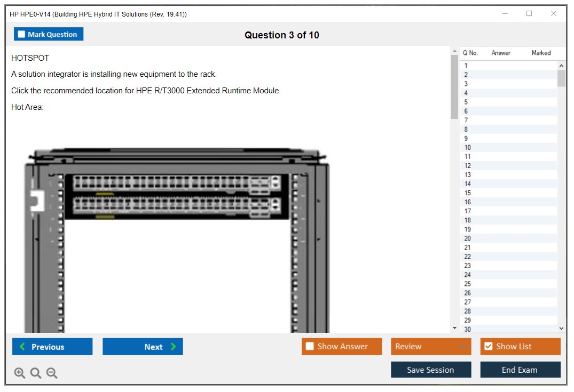Click scroll up arrow of question list
574x392 pixels.
click(561, 66)
